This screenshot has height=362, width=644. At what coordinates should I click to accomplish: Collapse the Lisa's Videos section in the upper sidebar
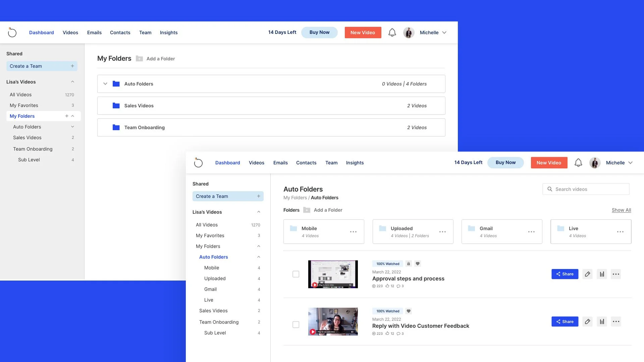(72, 82)
